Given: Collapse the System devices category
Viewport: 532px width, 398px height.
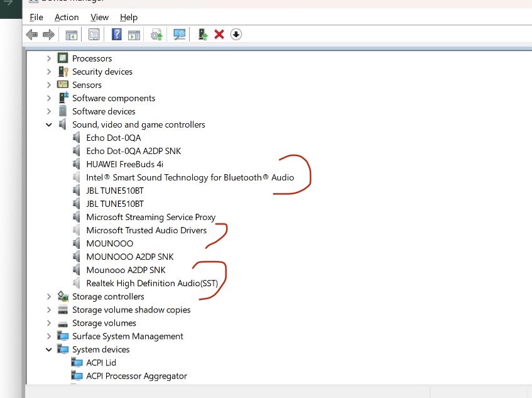Looking at the screenshot, I should pyautogui.click(x=49, y=350).
